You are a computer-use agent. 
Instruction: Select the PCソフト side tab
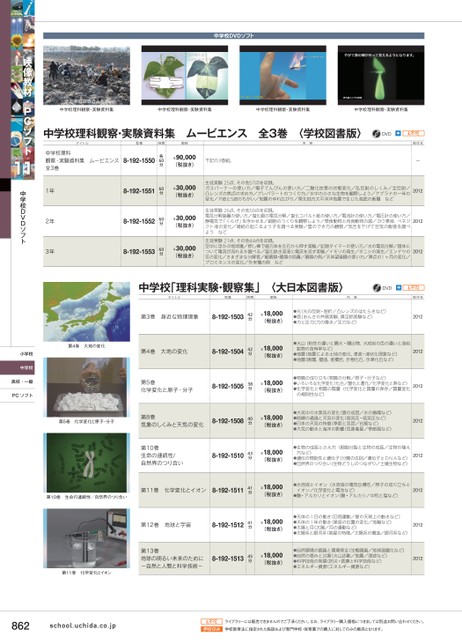click(17, 396)
